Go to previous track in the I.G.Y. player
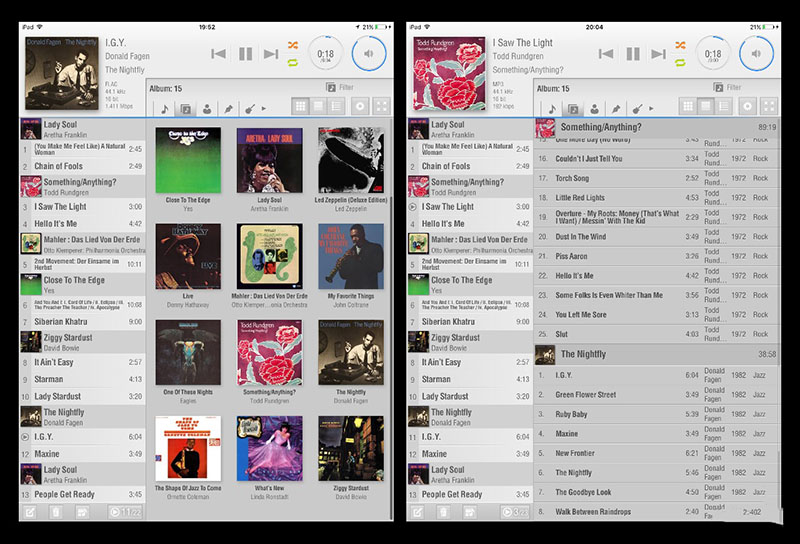 [218, 54]
